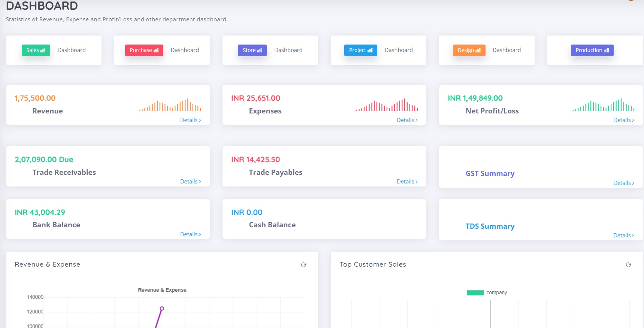View TDS Summary details link

(x=623, y=236)
